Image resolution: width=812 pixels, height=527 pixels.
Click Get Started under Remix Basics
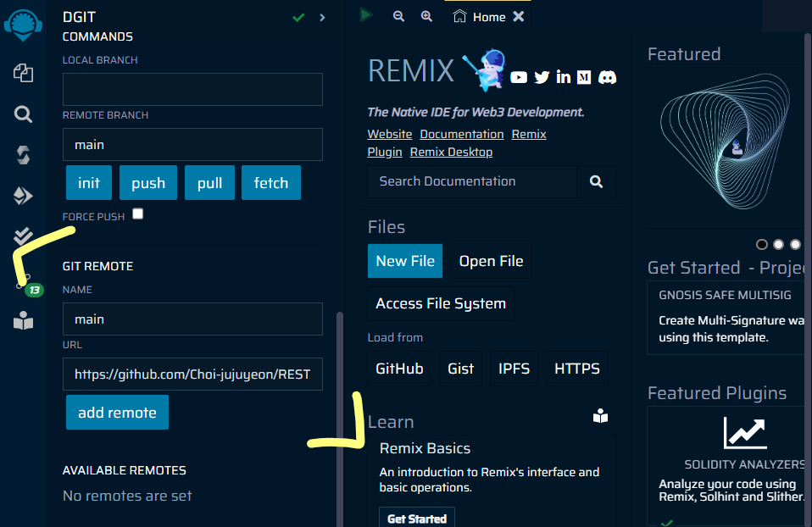point(417,518)
